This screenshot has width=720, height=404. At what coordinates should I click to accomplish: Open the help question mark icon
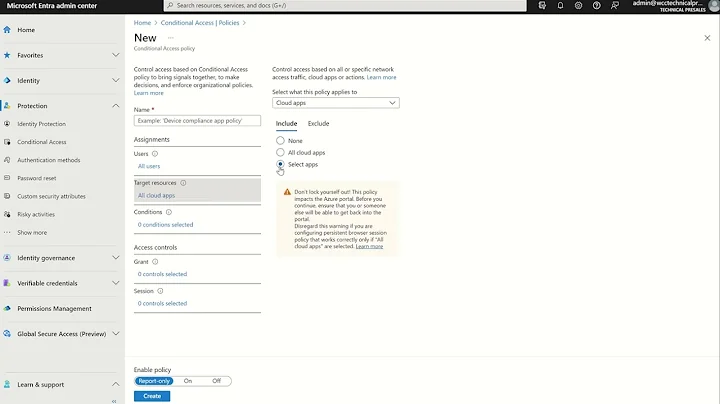tap(596, 6)
